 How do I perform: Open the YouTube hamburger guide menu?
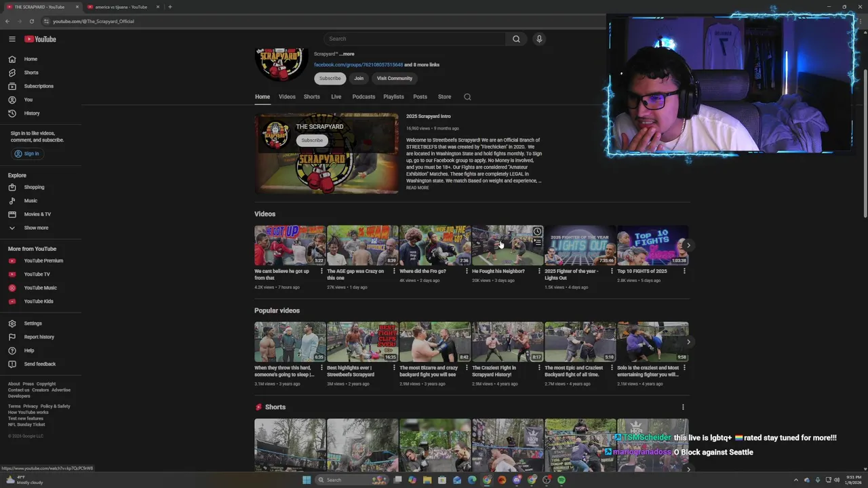click(x=12, y=39)
